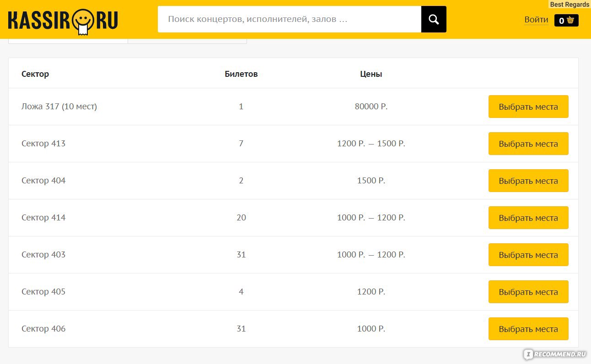
Task: Click the price range in Сектор 403 row
Action: (371, 255)
